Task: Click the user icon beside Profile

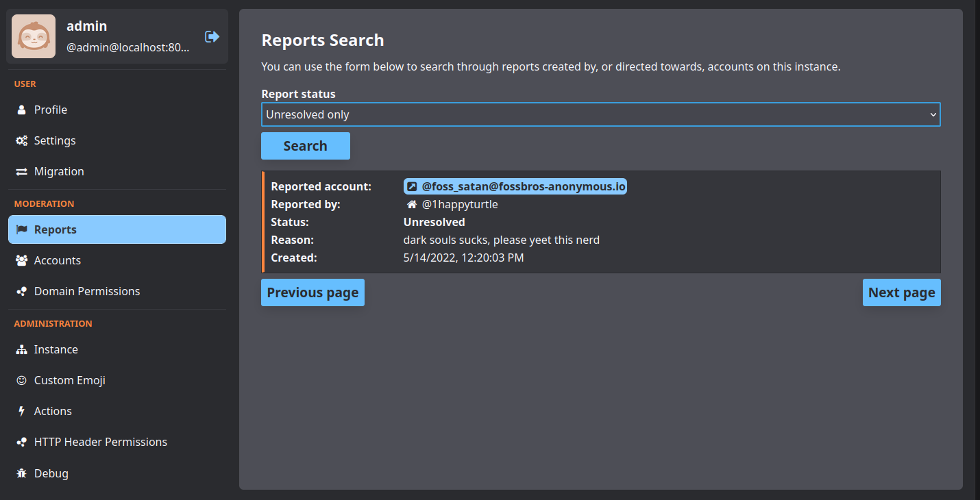Action: (x=21, y=110)
